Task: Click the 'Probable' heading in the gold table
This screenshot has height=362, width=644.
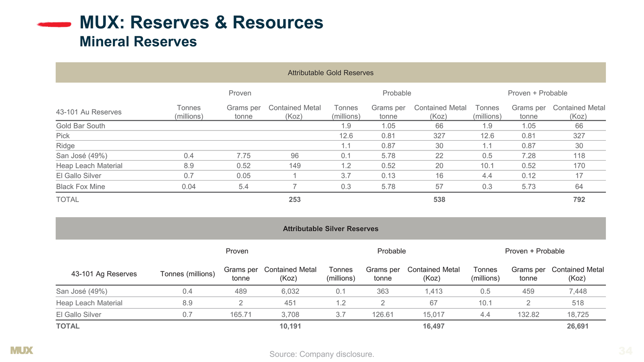Action: click(x=397, y=93)
